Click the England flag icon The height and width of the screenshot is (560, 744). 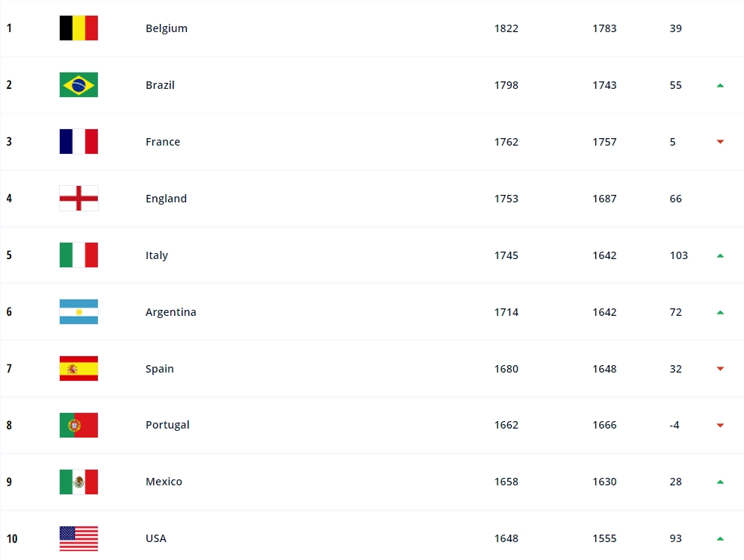coord(78,198)
